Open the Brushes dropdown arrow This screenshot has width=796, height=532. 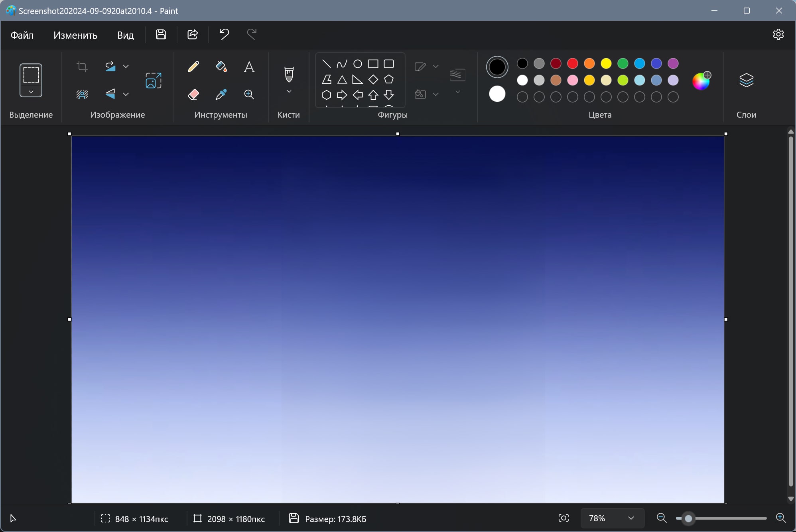tap(289, 92)
